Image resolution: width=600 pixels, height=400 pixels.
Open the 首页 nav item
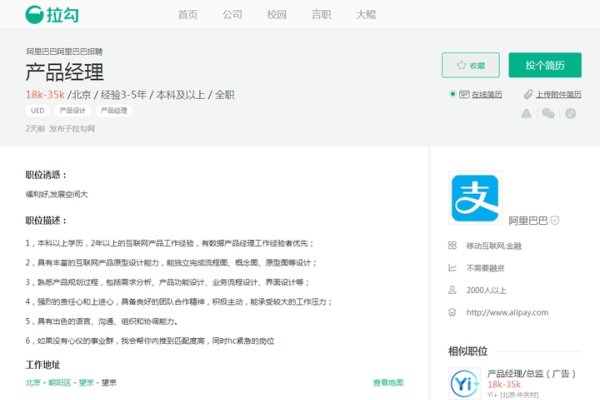[188, 15]
